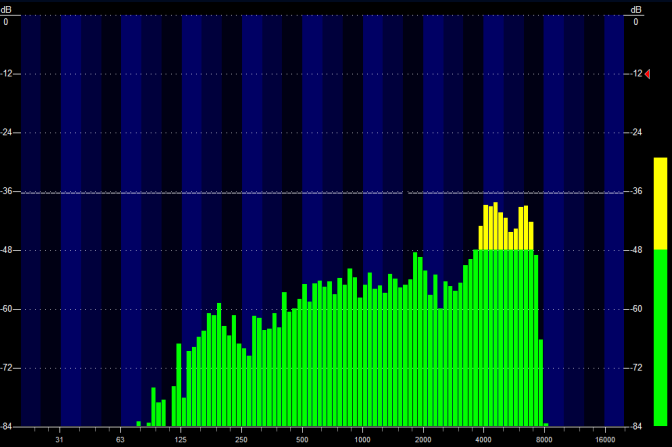Screen dimensions: 672x447
Task: Click the -72 label on the left dB scale
Action: 5,368
